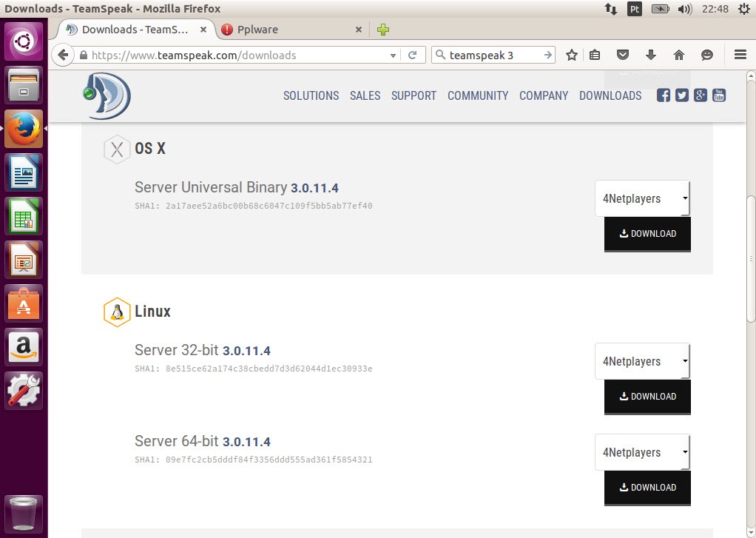
Task: Go to Firefox home page icon
Action: pos(679,55)
